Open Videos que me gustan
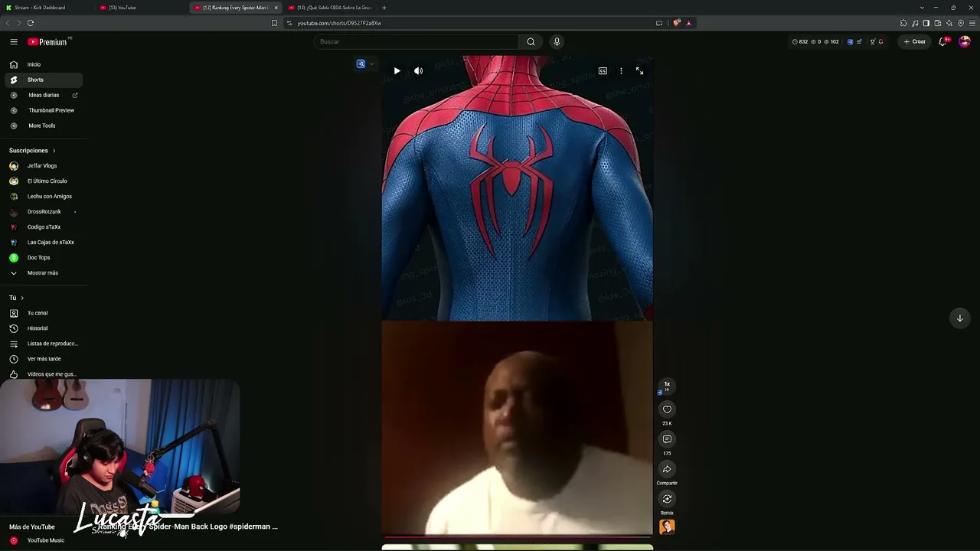Viewport: 980px width, 551px height. point(44,374)
